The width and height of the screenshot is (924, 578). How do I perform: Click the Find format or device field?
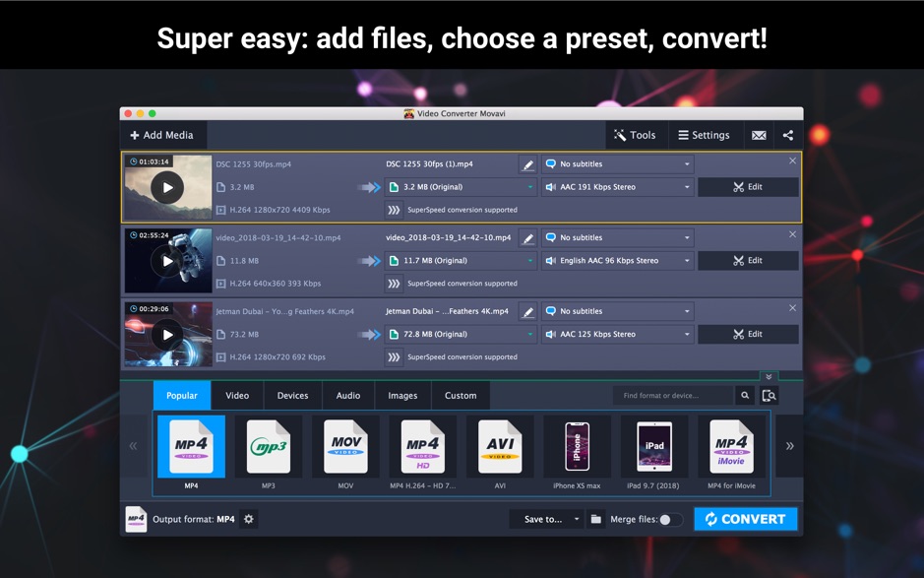pyautogui.click(x=673, y=395)
